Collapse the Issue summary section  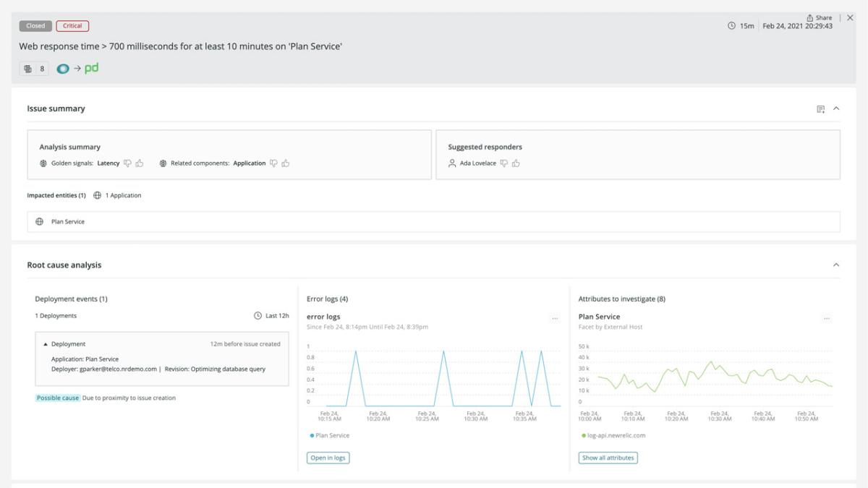(836, 108)
